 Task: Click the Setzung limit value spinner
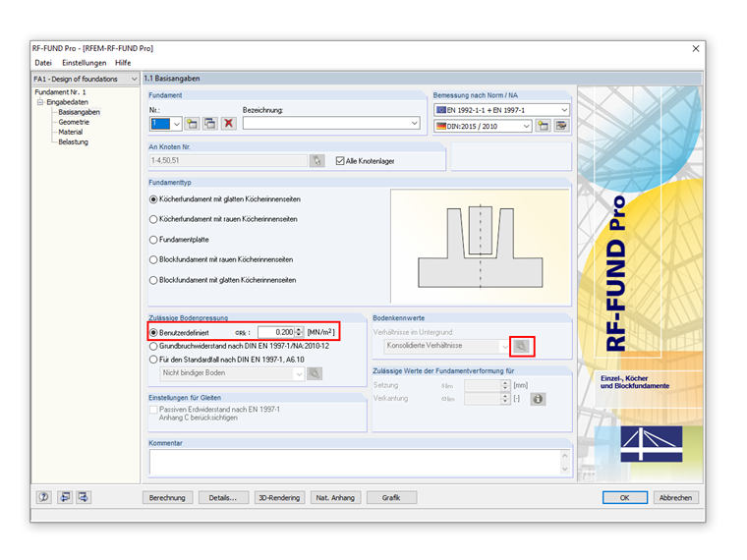[x=505, y=386]
